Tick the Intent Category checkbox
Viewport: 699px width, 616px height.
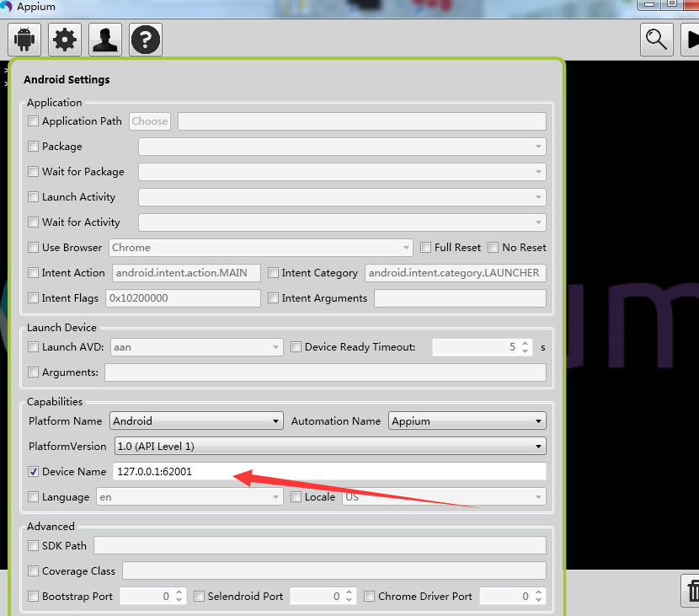pos(273,272)
